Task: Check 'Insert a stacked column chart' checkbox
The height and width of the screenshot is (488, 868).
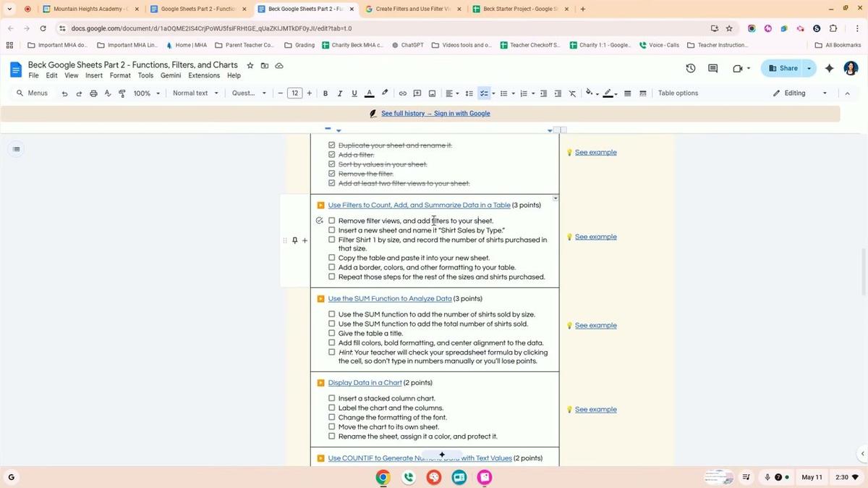Action: (332, 398)
